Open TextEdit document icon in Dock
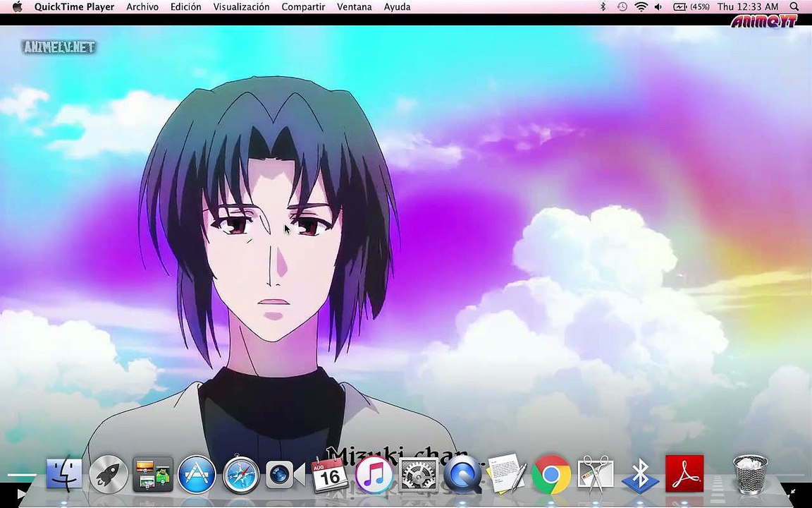 click(x=507, y=473)
